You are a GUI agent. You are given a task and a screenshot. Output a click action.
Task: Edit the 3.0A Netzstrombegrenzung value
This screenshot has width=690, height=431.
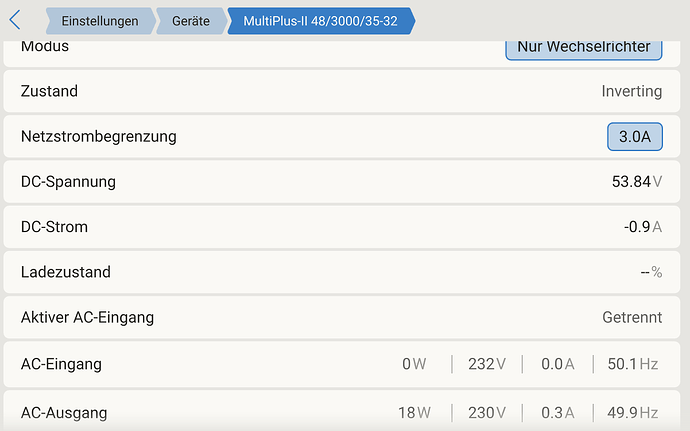635,136
